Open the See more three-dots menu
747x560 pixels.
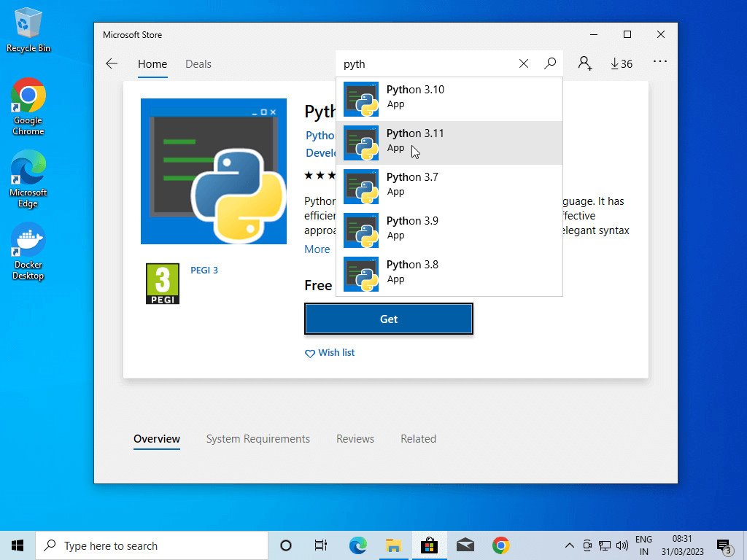tap(659, 62)
